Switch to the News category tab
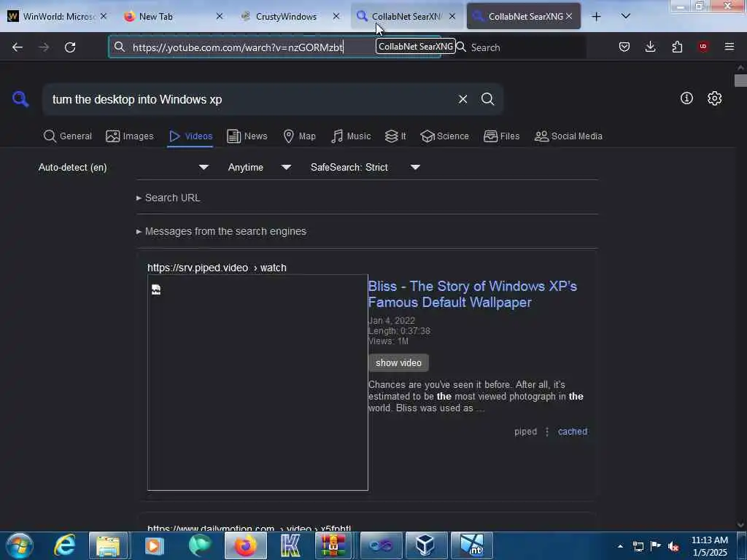747x560 pixels. [247, 136]
